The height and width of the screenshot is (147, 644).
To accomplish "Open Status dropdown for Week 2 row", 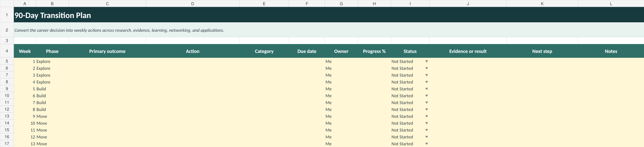I will click(x=426, y=68).
